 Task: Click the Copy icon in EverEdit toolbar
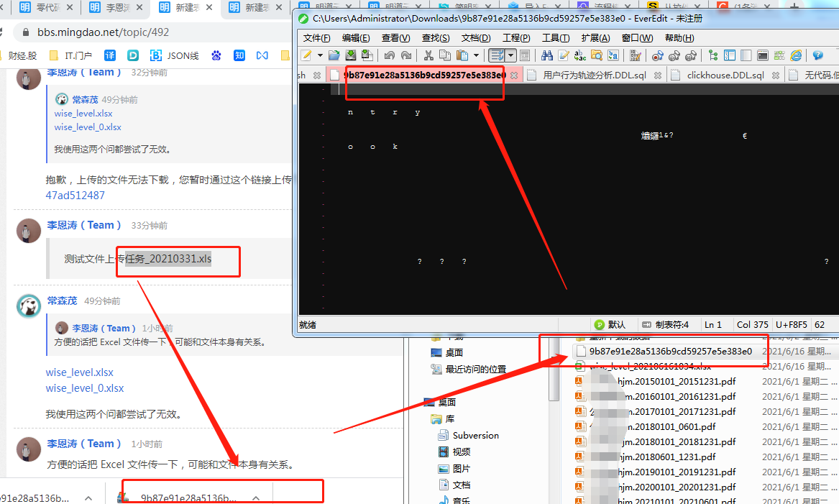point(445,55)
